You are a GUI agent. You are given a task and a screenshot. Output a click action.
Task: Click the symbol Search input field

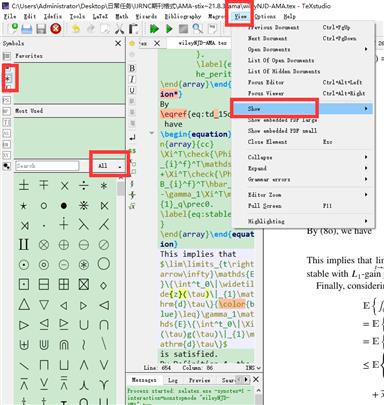[x=47, y=166]
